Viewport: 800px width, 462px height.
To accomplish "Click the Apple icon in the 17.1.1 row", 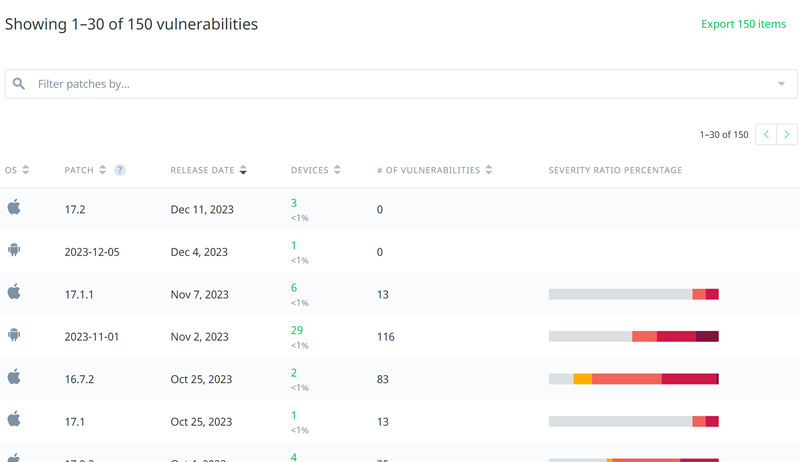I will (14, 292).
